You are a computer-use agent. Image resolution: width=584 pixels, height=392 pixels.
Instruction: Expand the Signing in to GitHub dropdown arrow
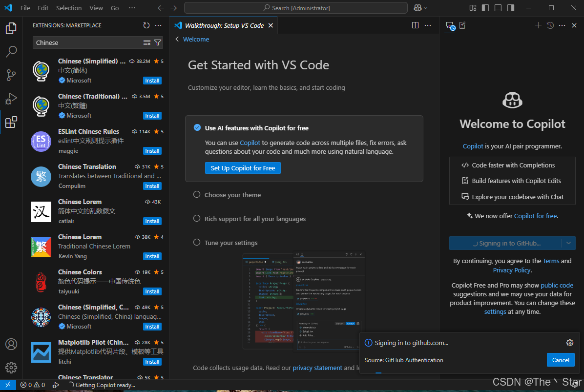568,243
